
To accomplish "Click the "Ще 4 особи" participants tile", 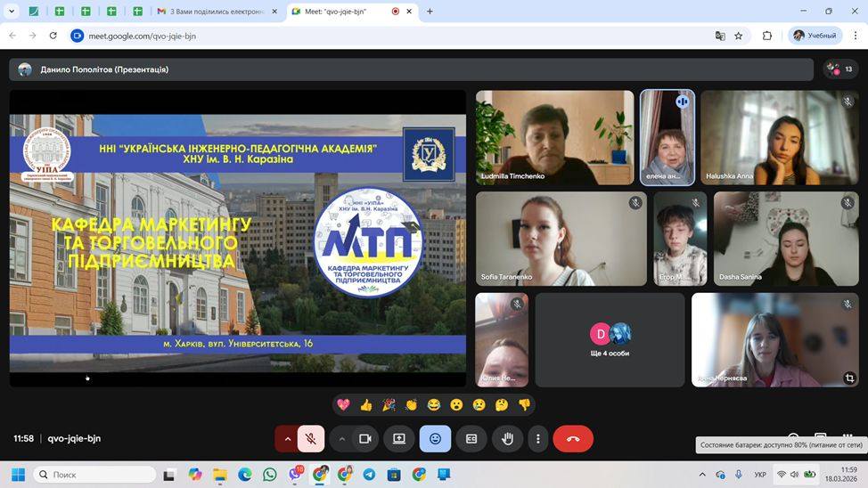I will pos(610,340).
